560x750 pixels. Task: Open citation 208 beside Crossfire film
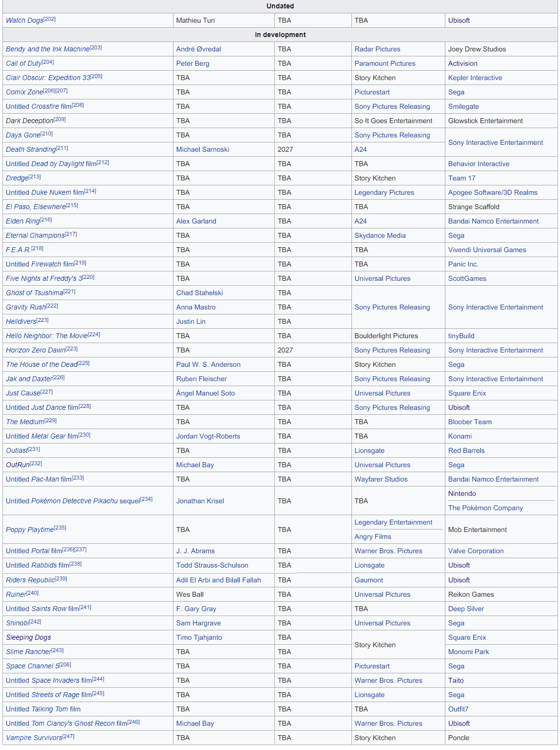point(78,105)
